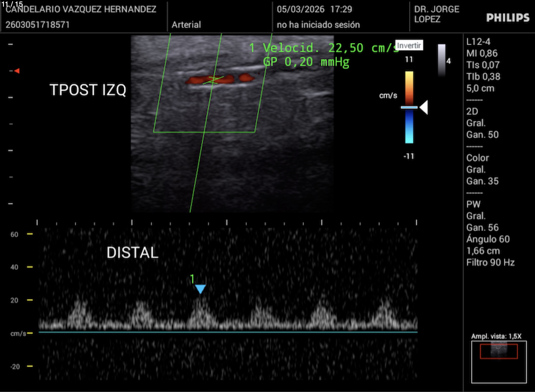This screenshot has width=535, height=392.
Task: Click the red focus depth arrow
Action: coord(17,71)
